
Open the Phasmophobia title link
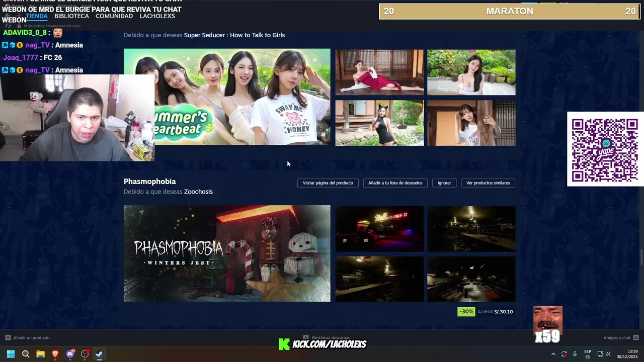[x=150, y=182]
